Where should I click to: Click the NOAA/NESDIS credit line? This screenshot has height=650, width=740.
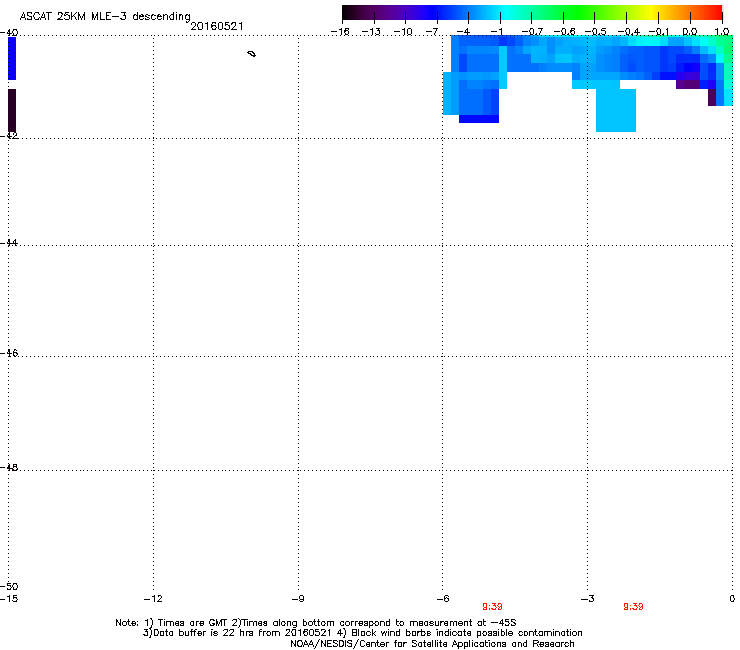(432, 644)
